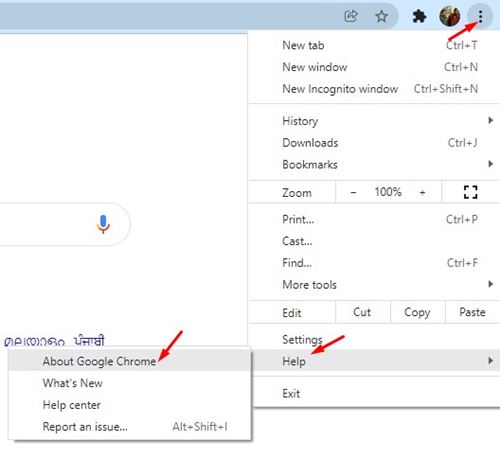Click the Paste button in Edit row
The image size is (500, 476).
point(472,312)
